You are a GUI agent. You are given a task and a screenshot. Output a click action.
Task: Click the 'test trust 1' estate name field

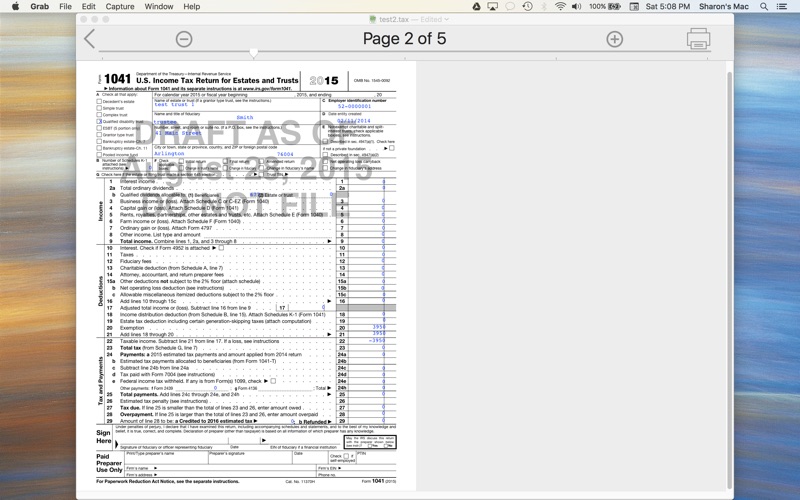[x=174, y=105]
